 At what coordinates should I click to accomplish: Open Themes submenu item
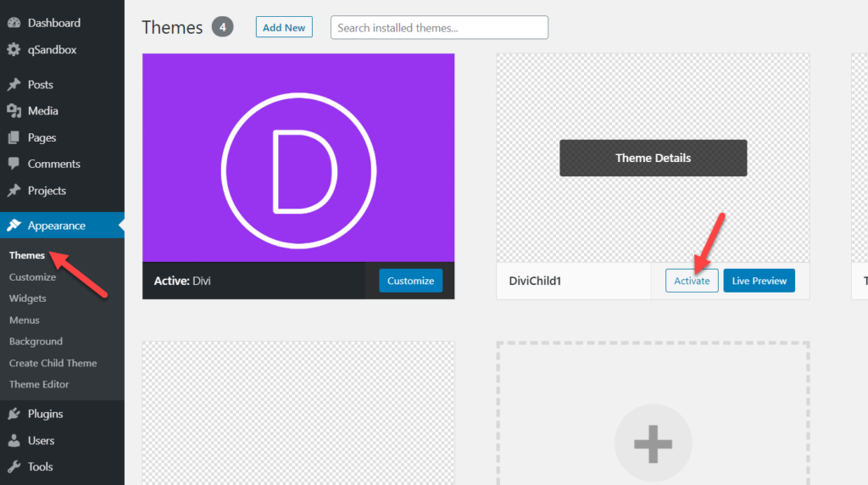tap(27, 255)
